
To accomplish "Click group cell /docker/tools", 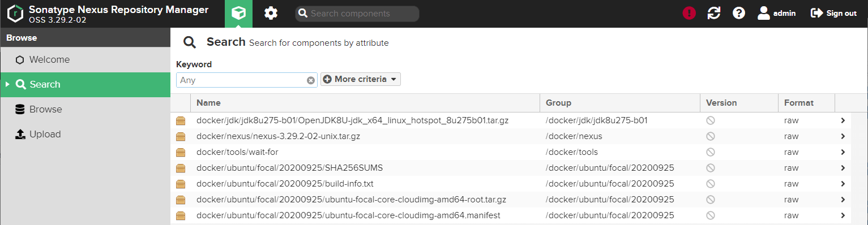I will click(x=572, y=152).
